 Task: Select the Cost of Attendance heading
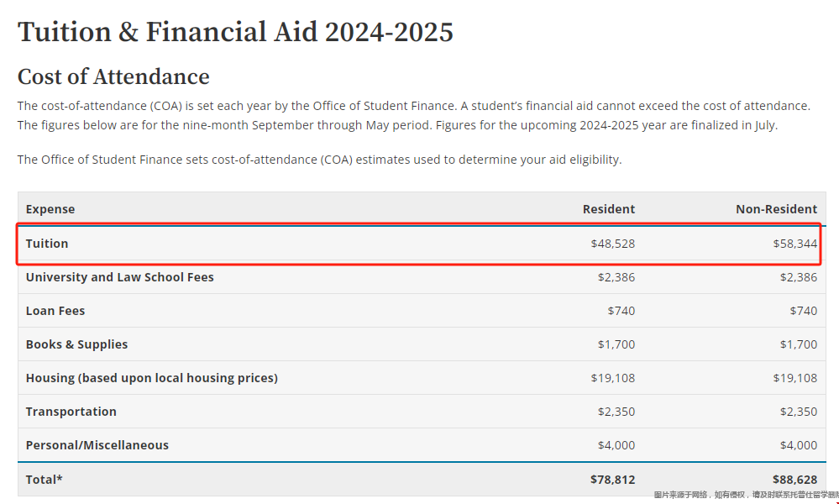click(113, 76)
